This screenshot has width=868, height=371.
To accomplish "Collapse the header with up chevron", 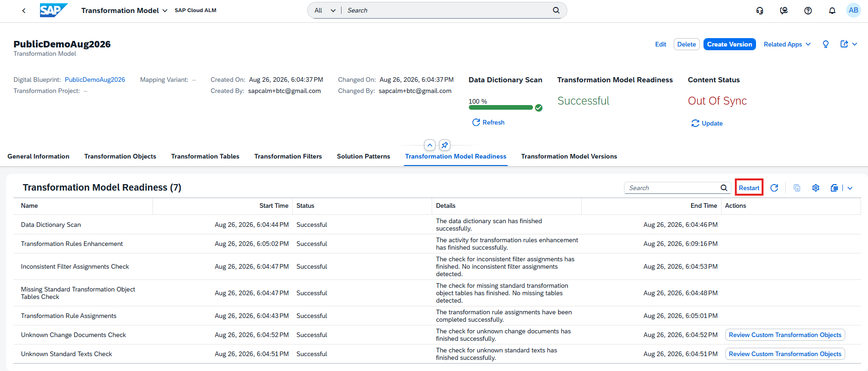I will 430,145.
